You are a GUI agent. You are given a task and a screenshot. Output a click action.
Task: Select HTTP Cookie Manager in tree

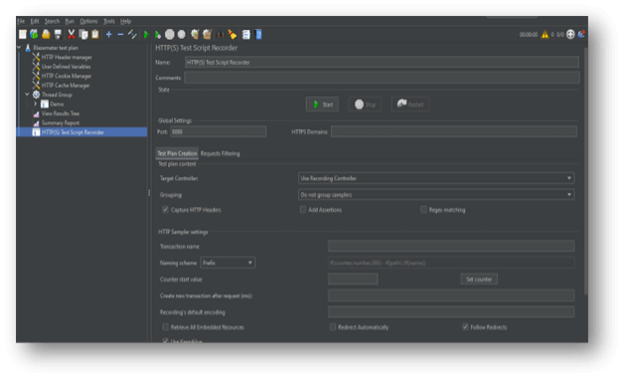[x=66, y=76]
